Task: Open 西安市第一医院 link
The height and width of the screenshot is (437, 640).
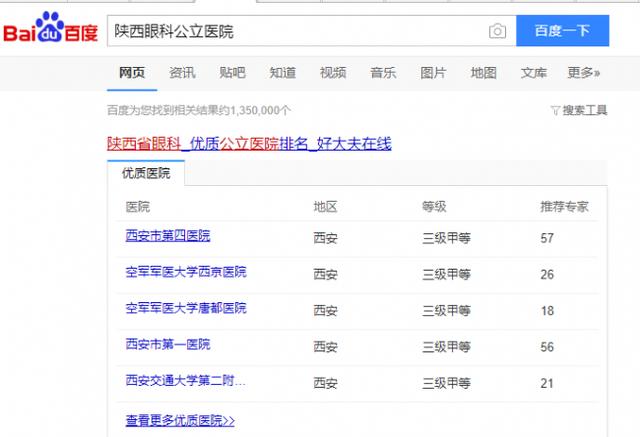Action: [168, 344]
